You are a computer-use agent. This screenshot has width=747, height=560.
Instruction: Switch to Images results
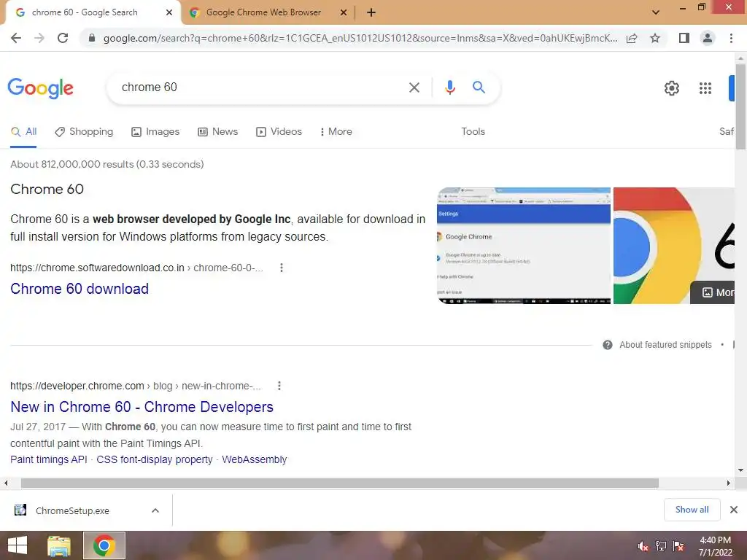155,132
